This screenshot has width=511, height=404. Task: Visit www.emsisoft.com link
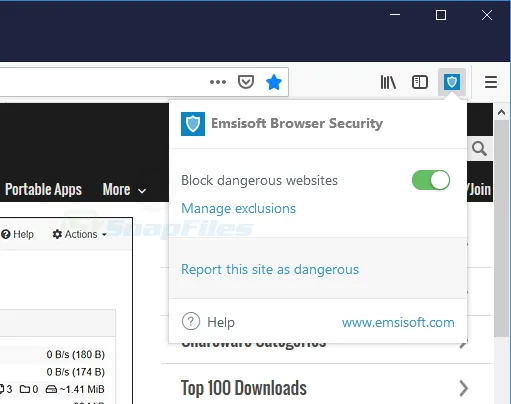tap(398, 322)
